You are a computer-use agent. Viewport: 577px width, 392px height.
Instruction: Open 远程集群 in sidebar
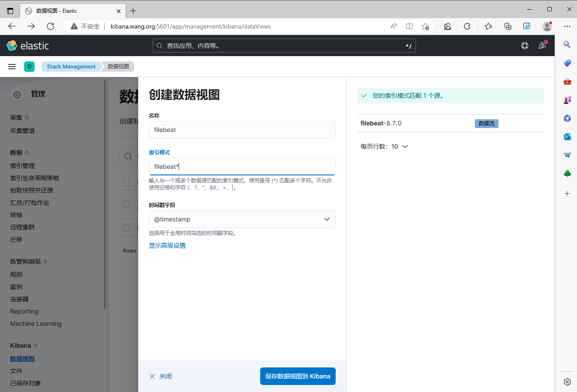point(22,227)
